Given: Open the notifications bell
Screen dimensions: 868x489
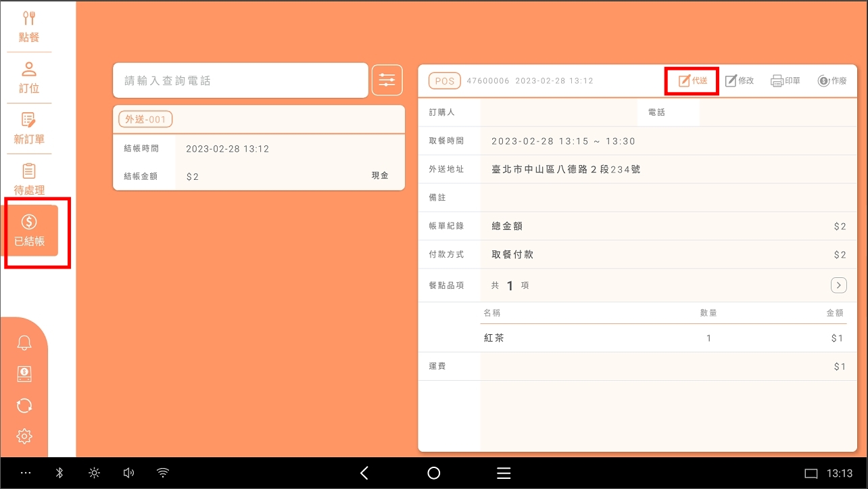Looking at the screenshot, I should click(x=24, y=343).
